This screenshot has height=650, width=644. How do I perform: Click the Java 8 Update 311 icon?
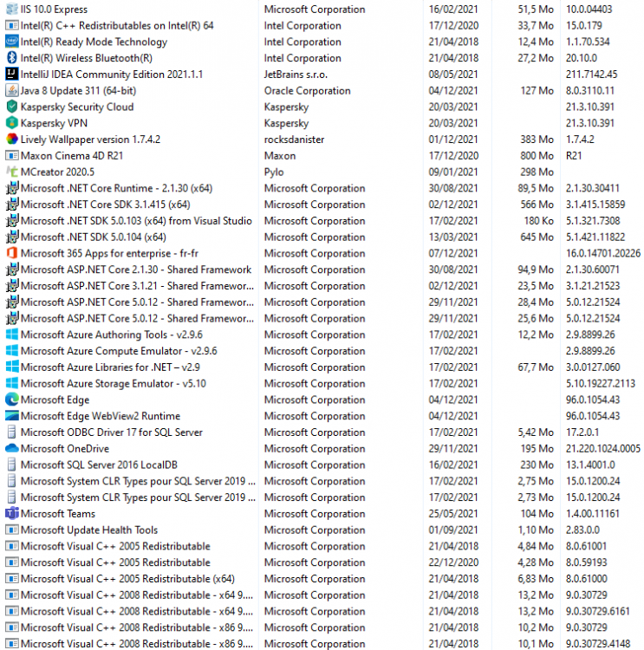coord(11,90)
